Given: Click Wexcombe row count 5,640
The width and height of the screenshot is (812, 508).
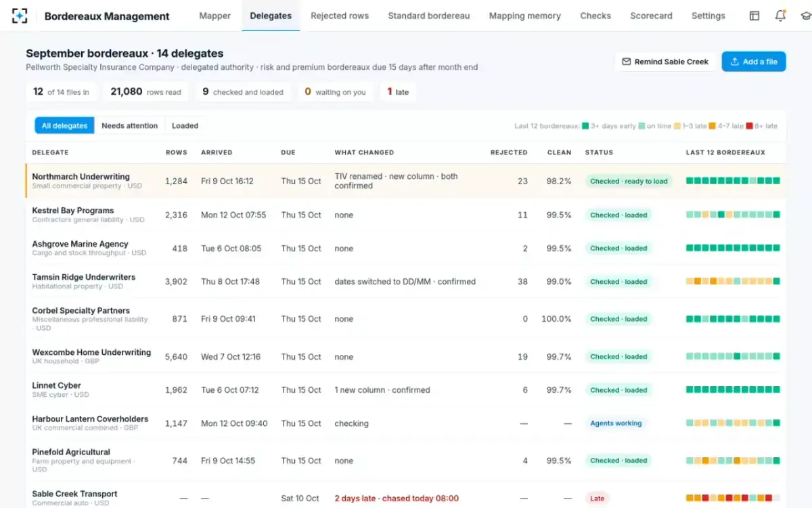Looking at the screenshot, I should pos(176,357).
